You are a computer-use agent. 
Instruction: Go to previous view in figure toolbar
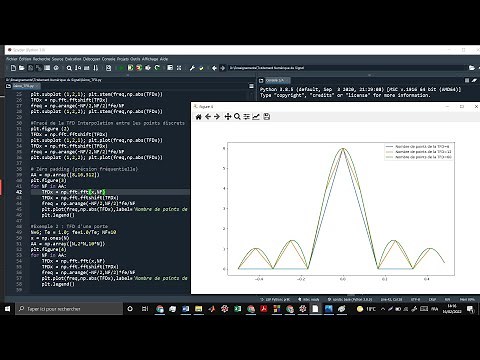(x=208, y=117)
